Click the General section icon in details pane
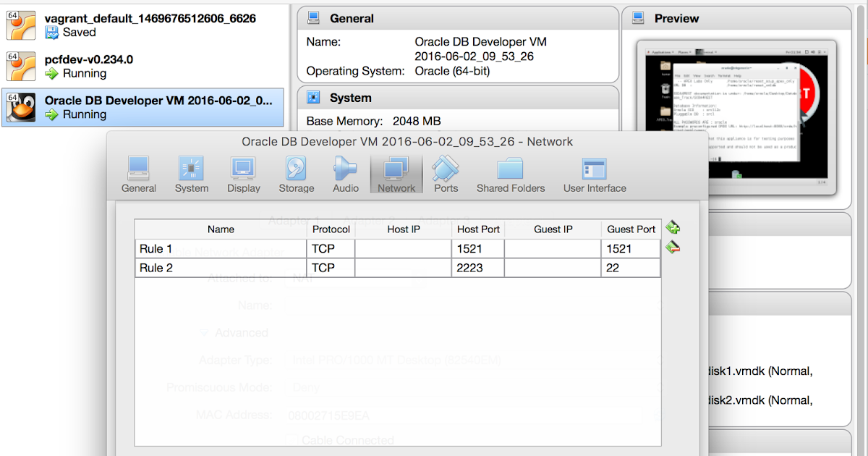Image resolution: width=868 pixels, height=456 pixels. point(314,18)
